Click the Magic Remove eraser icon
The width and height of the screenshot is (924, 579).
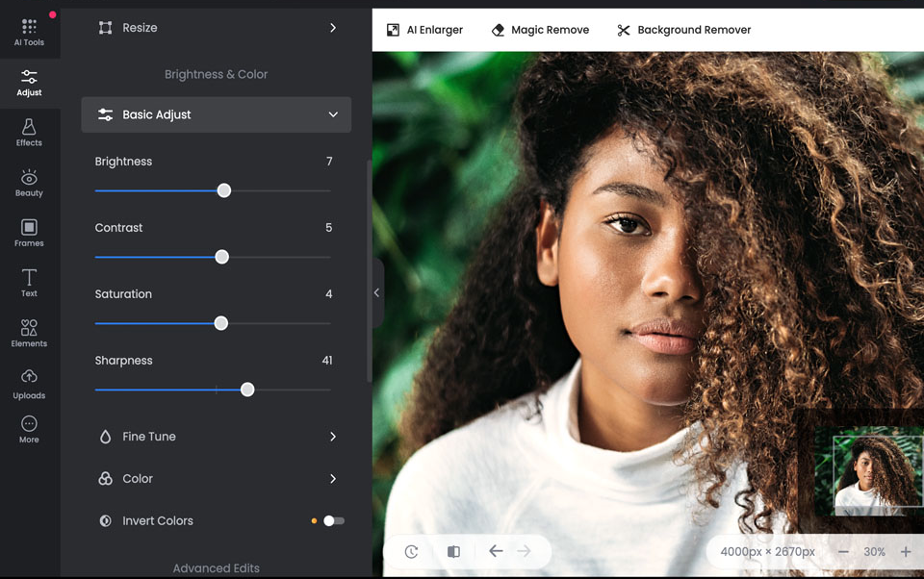(x=498, y=30)
